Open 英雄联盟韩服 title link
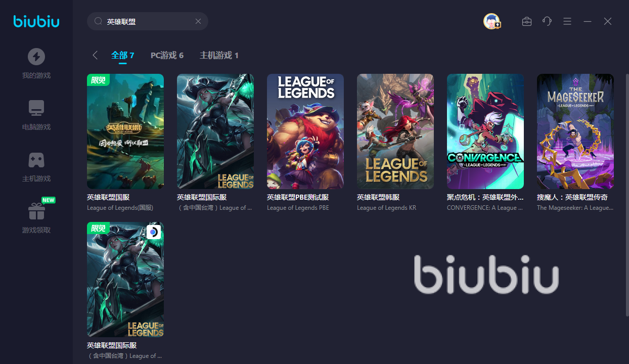 point(378,197)
